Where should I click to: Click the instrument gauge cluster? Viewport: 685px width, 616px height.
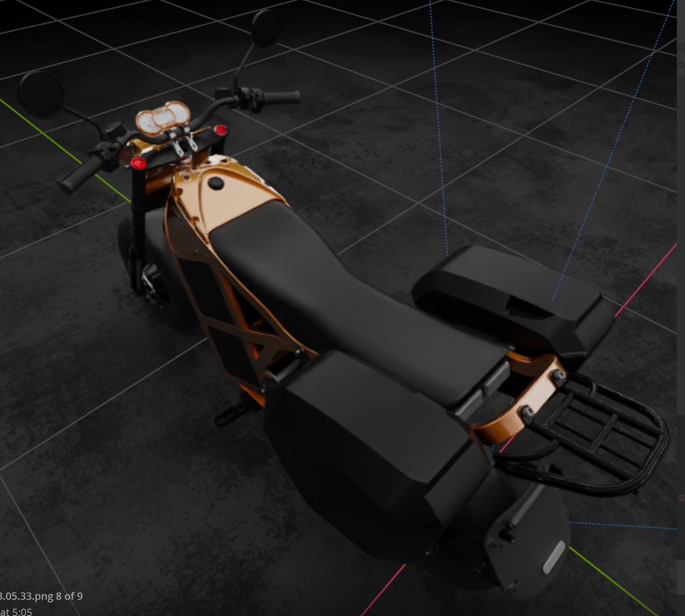tap(163, 117)
